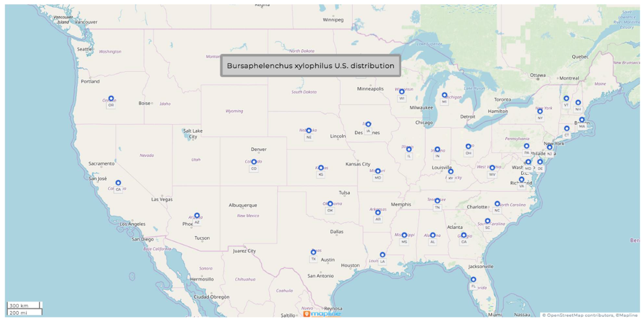Image resolution: width=644 pixels, height=323 pixels.
Task: Click the Oregon (OR) map marker
Action: tap(111, 98)
